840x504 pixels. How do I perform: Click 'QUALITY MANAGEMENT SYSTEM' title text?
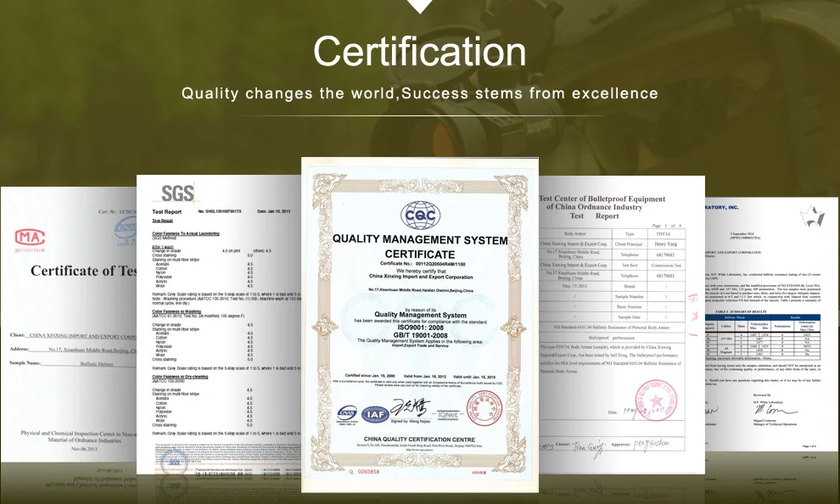point(420,239)
